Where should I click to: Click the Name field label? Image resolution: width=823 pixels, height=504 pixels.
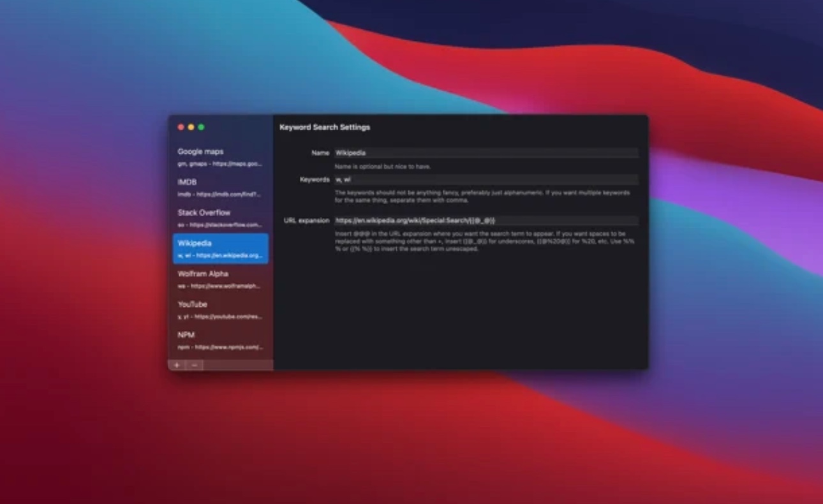tap(320, 153)
